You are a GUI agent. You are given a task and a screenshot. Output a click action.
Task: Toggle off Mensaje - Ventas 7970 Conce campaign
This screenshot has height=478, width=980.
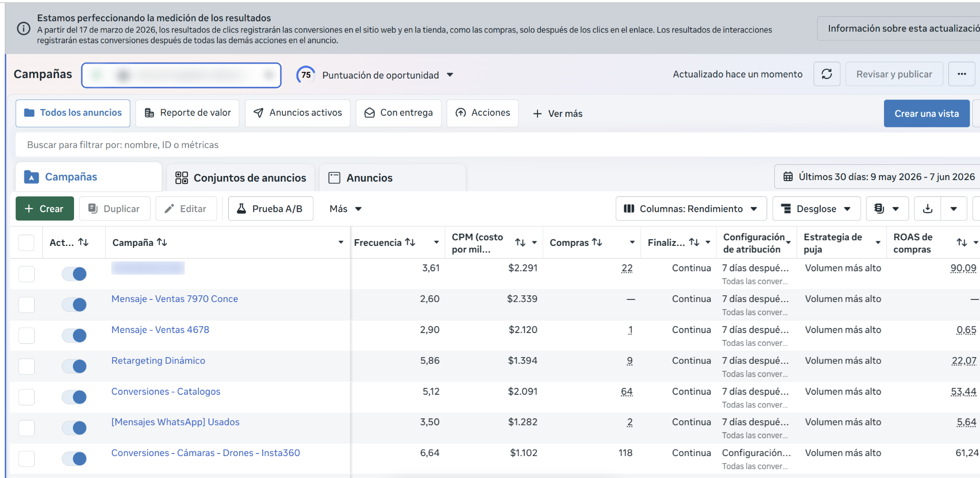pyautogui.click(x=74, y=305)
